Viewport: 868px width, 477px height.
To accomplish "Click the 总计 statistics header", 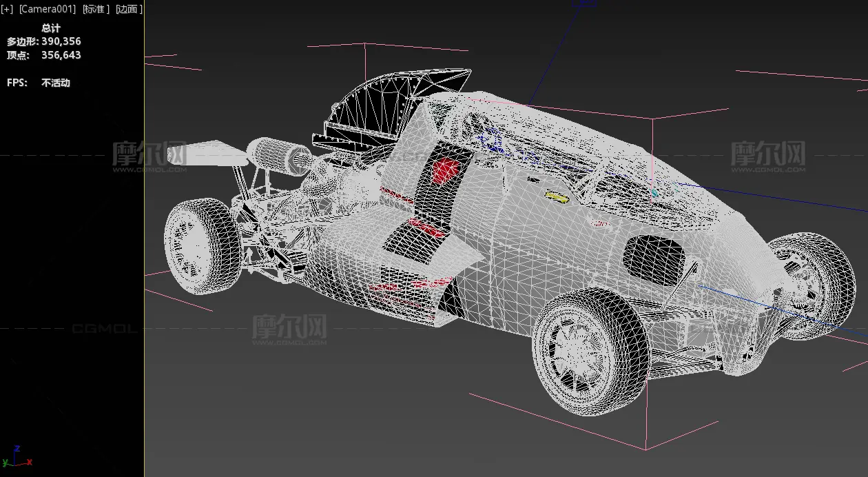I will click(51, 28).
